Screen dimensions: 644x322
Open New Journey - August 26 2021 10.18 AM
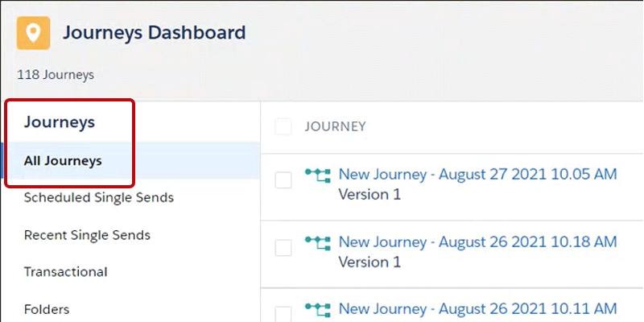(477, 242)
